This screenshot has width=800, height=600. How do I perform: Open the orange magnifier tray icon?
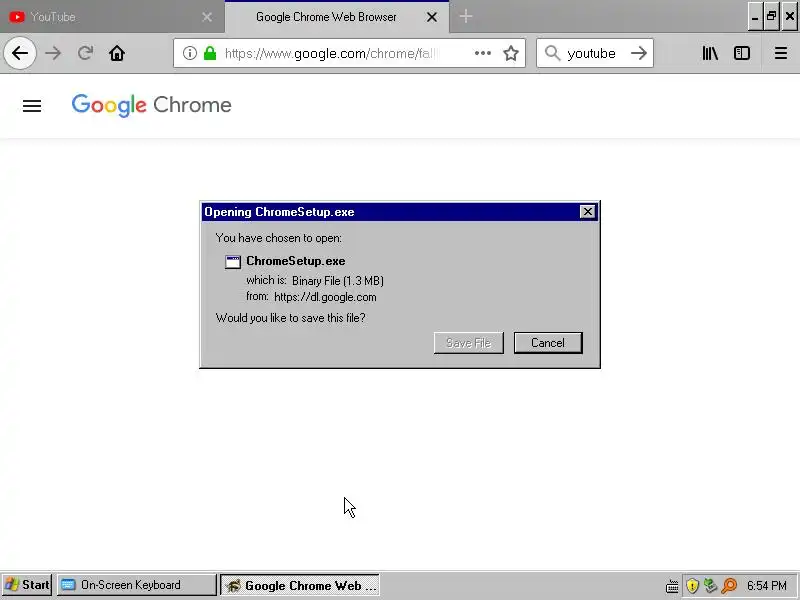730,585
